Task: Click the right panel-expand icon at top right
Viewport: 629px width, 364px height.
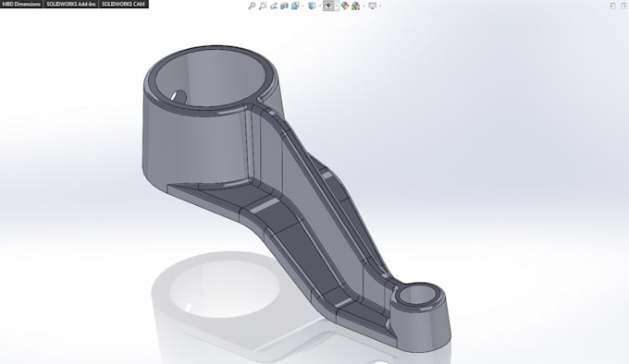Action: [623, 6]
